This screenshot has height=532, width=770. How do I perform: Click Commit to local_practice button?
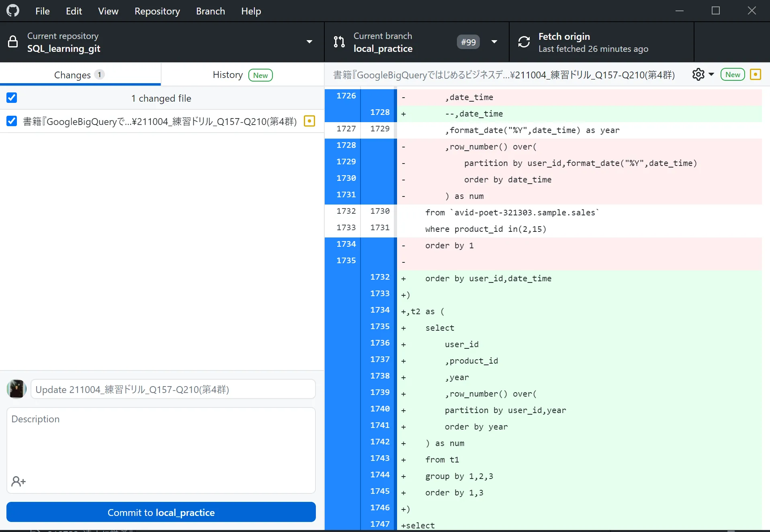click(x=161, y=512)
